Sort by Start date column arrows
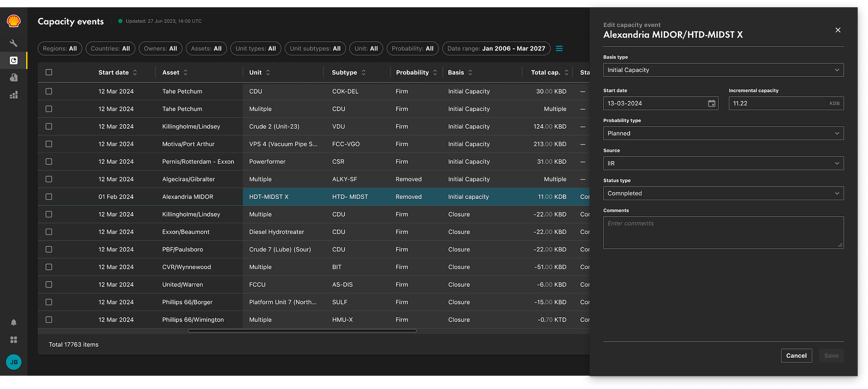The image size is (868, 389). coord(135,72)
